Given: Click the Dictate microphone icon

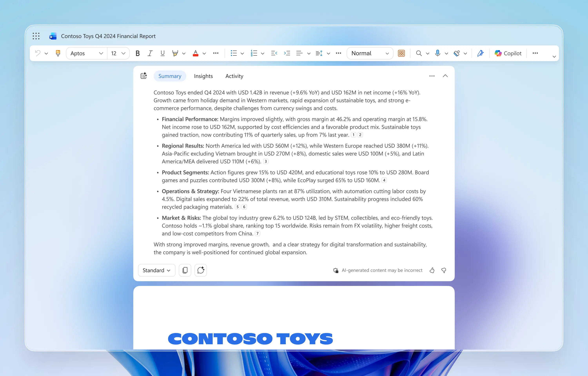Looking at the screenshot, I should click(x=437, y=53).
